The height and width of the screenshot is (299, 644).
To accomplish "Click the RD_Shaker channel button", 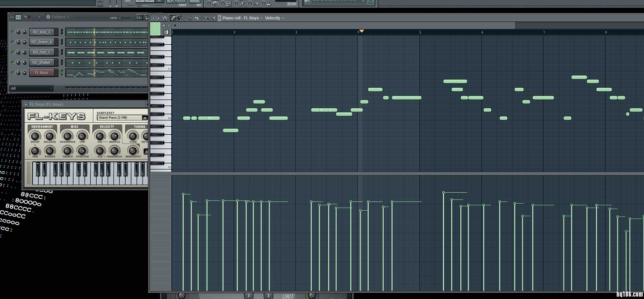I will (42, 62).
